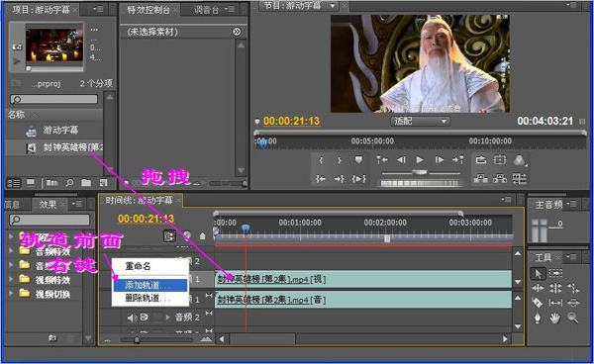The height and width of the screenshot is (364, 594).
Task: Create a new bin in project panel
Action: point(86,183)
